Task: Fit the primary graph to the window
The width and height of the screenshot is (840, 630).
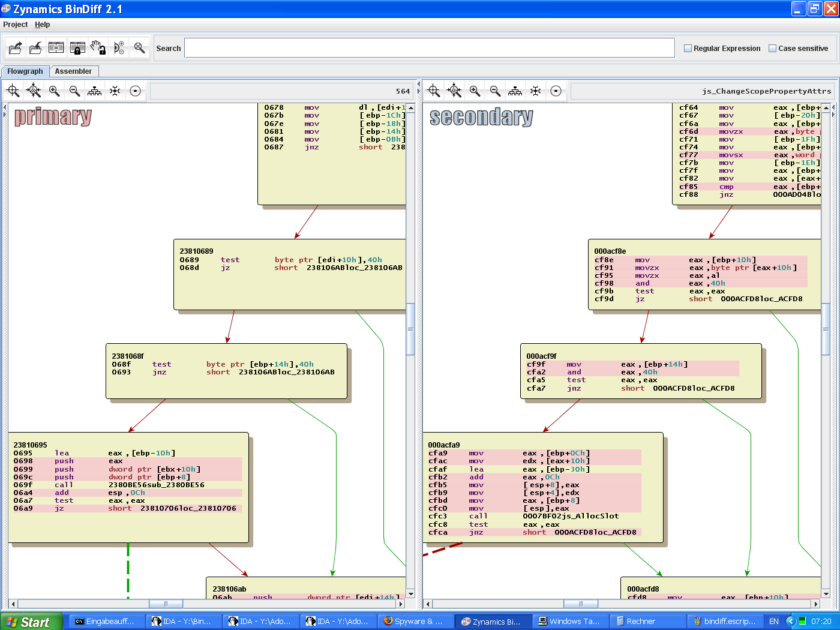Action: pyautogui.click(x=13, y=90)
